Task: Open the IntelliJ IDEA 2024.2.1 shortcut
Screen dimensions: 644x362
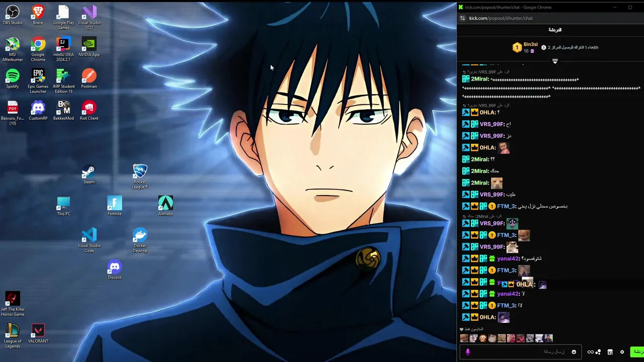Action: click(63, 49)
